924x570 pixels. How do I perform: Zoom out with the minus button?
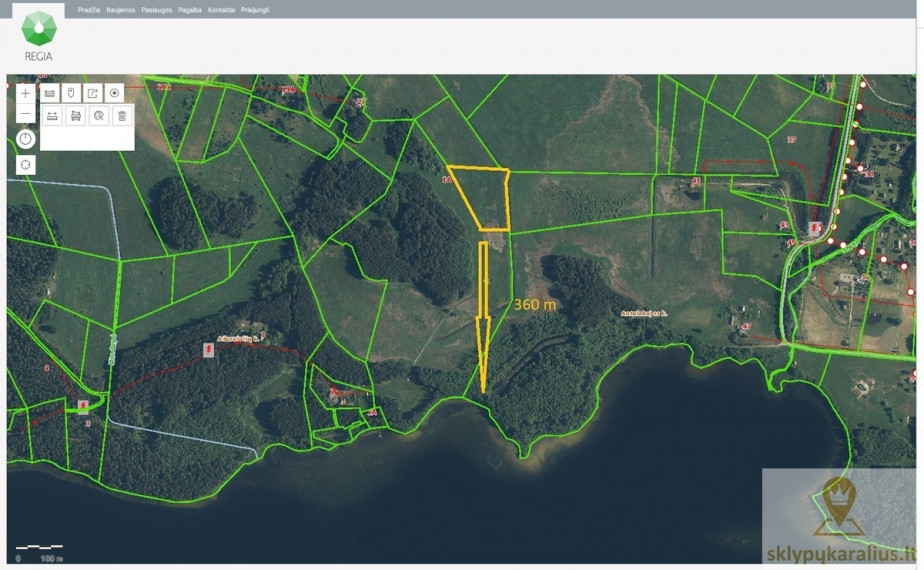(x=25, y=113)
